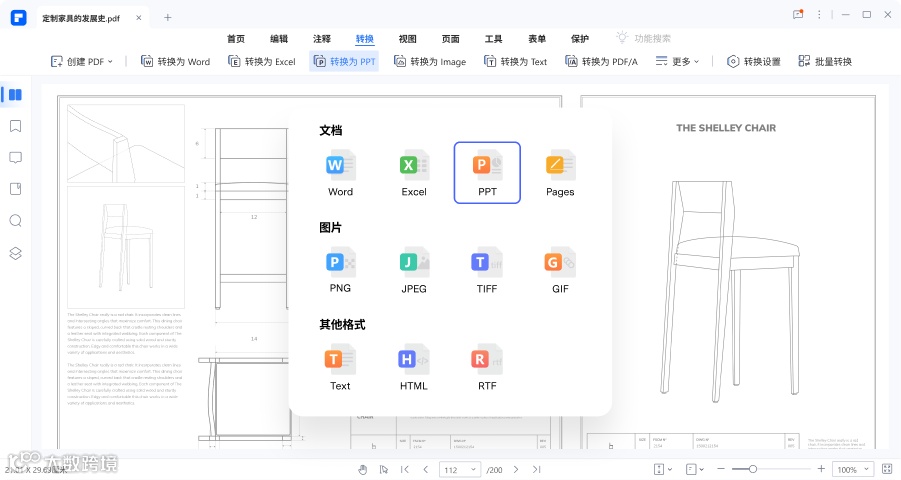901x480 pixels.
Task: Adjust the zoom slider handle
Action: click(752, 469)
